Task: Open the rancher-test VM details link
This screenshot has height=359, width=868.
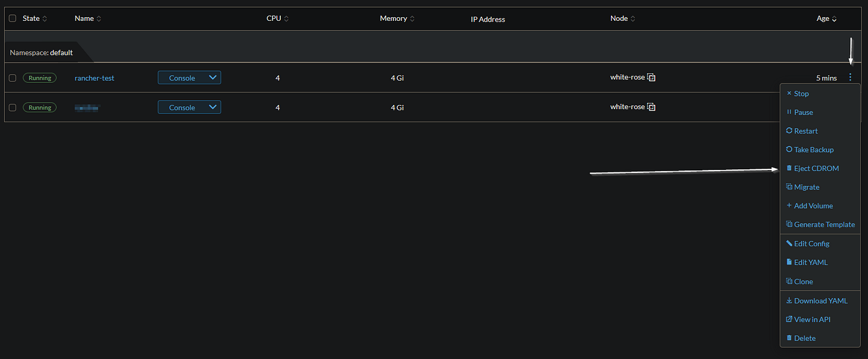Action: point(94,78)
